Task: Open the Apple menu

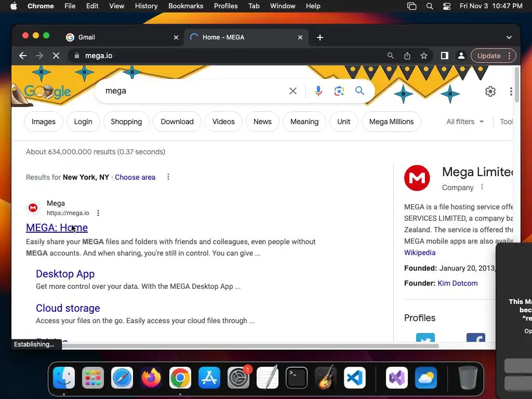Action: point(14,6)
